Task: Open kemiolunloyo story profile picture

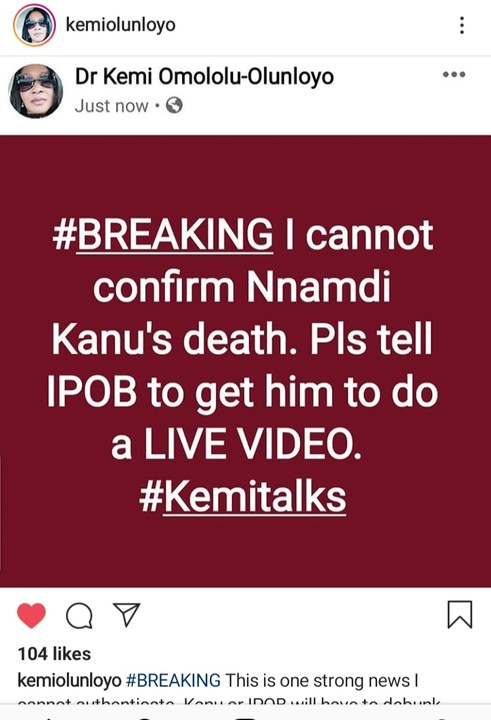Action: point(34,25)
